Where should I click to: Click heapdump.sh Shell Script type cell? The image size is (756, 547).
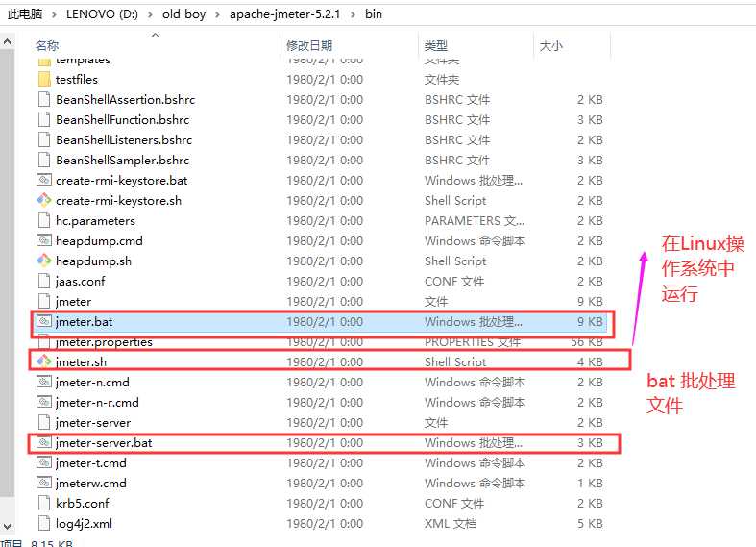coord(455,261)
